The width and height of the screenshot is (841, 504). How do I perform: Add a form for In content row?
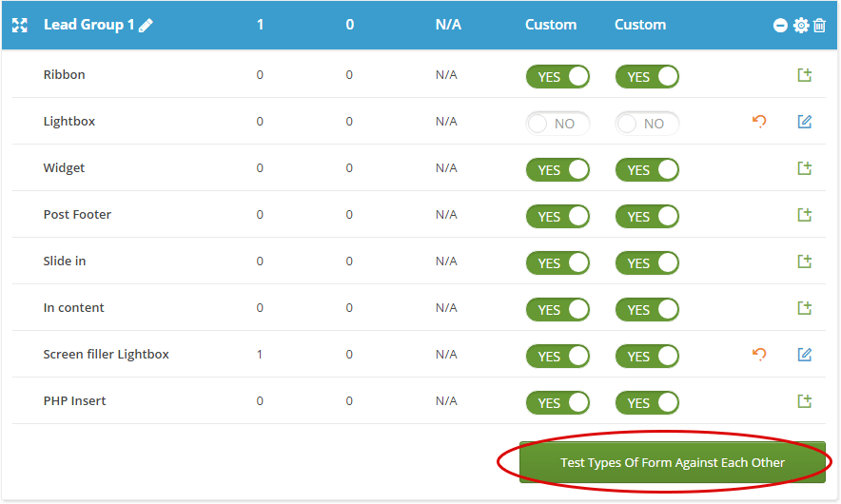click(804, 308)
